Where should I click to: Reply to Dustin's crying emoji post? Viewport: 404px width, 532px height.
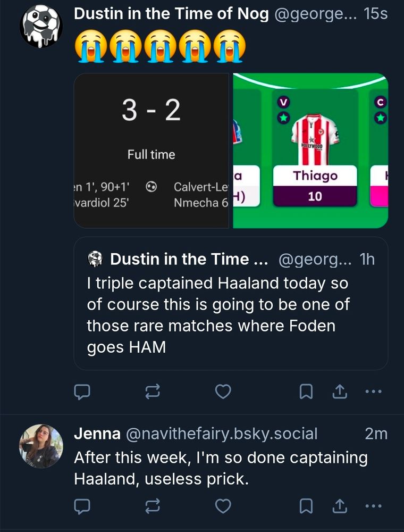(x=81, y=392)
